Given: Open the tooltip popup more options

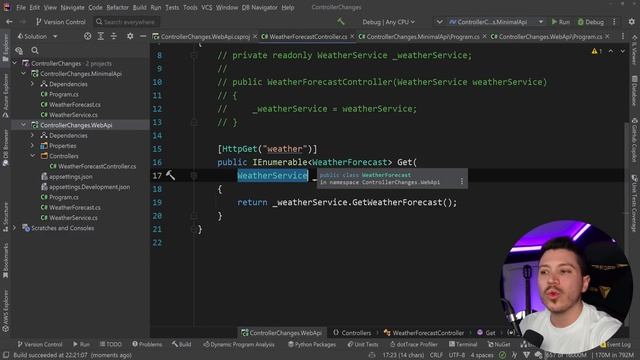Looking at the screenshot, I should (462, 181).
